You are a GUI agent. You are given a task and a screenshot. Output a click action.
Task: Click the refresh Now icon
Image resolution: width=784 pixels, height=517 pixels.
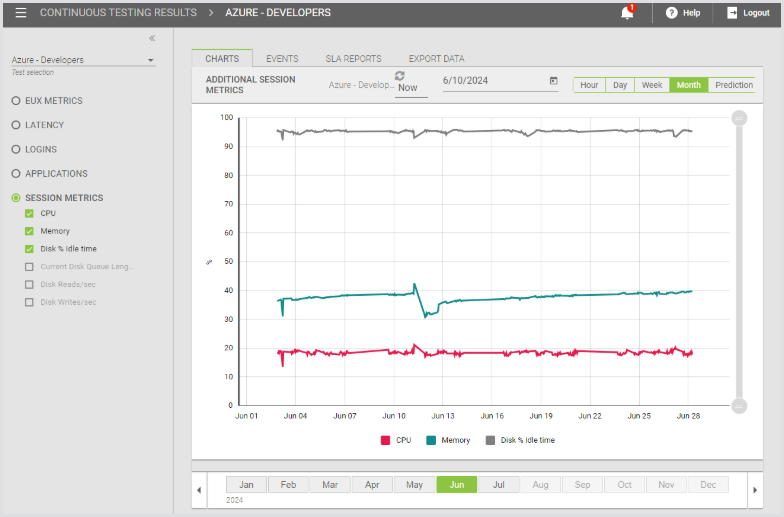400,76
